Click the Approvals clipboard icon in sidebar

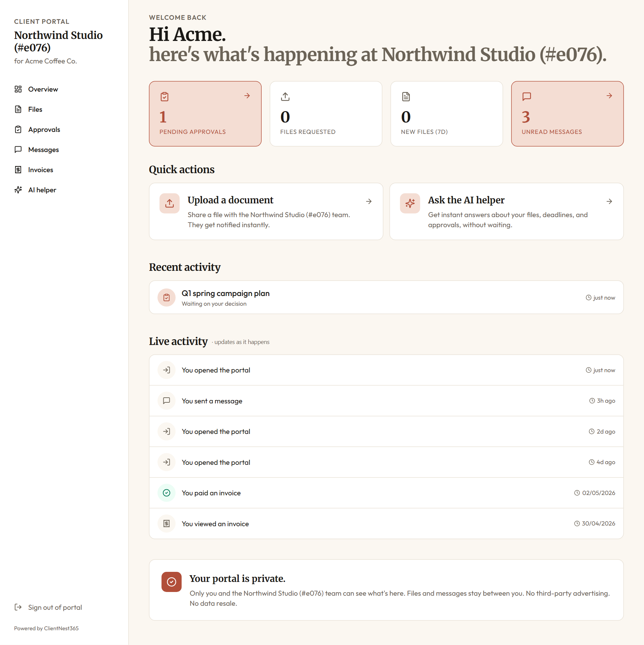(x=18, y=130)
